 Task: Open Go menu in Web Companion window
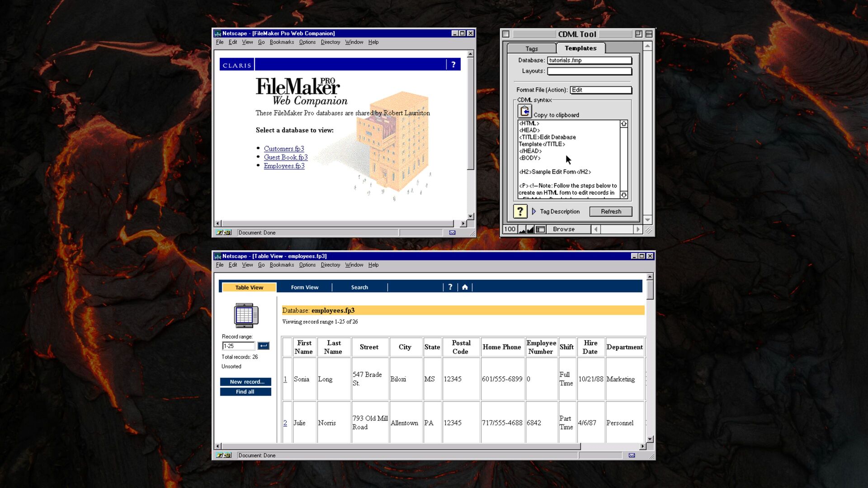261,42
